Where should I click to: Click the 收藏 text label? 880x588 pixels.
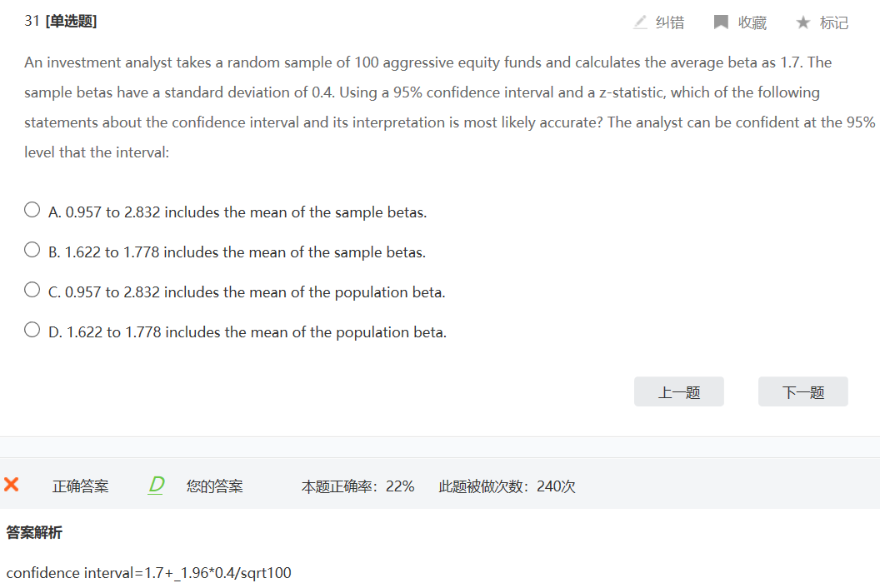(x=752, y=23)
